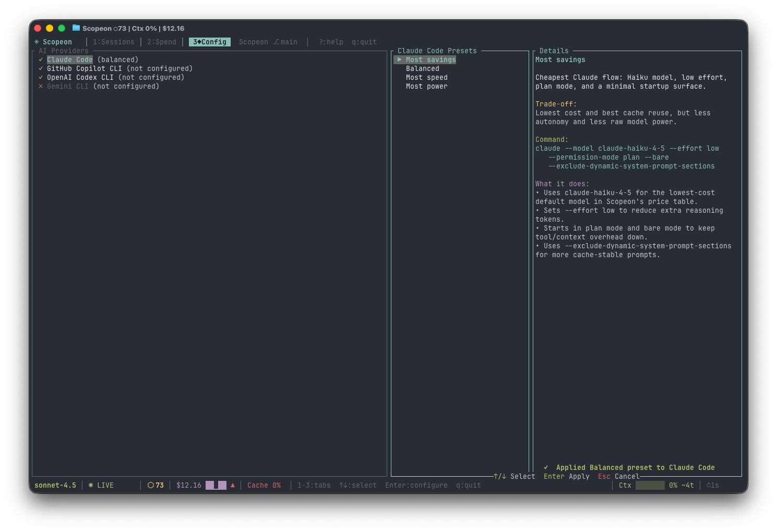Click the $12.16 cost in status bar
Viewport: 777px width, 532px height.
pos(189,485)
